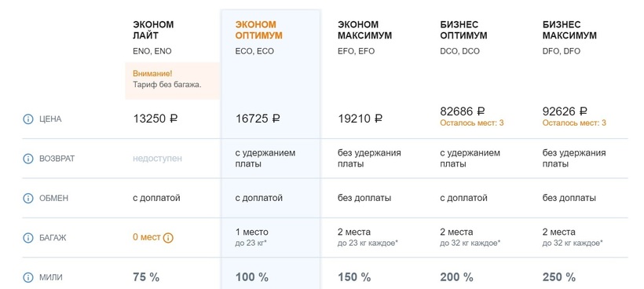The image size is (644, 289).
Task: Click the info icon next to ВОЗВРАТ
Action: tap(28, 159)
